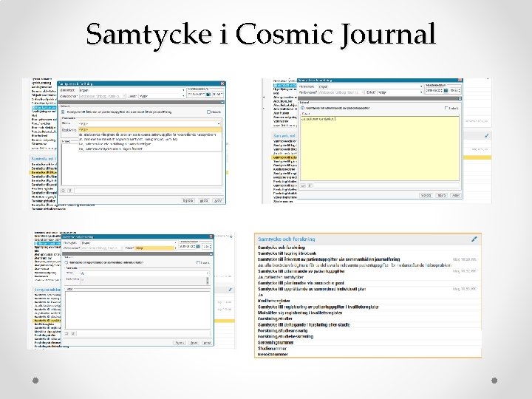Screen dimensions: 532x399
Task: Tick the checkbox at right in the top-right dialog
Action: coord(446,108)
